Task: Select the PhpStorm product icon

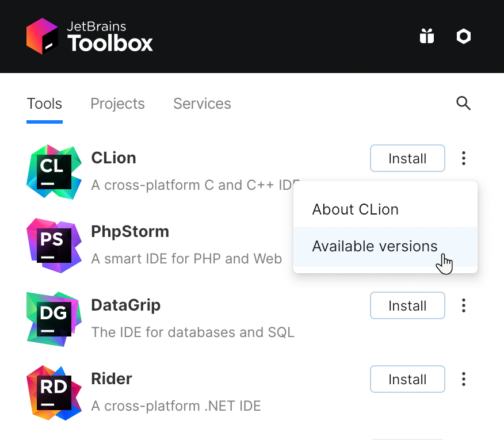Action: [54, 244]
